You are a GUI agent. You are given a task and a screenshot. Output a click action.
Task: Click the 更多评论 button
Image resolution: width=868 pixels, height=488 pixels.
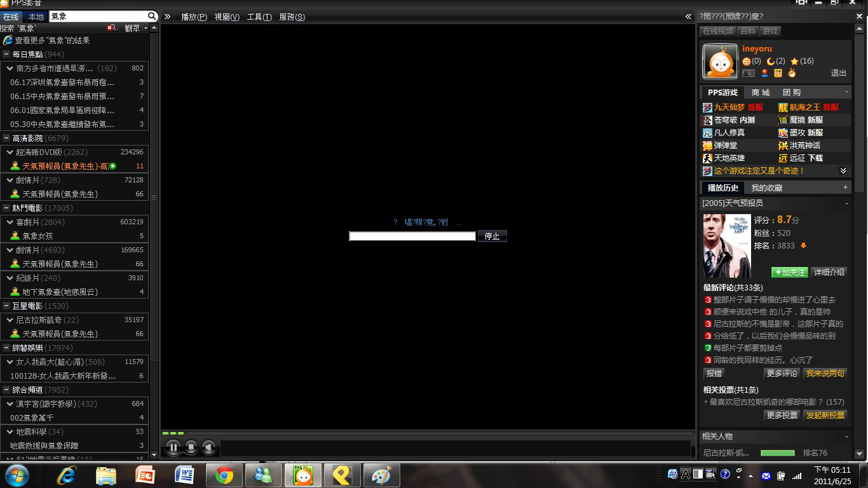[x=782, y=374]
